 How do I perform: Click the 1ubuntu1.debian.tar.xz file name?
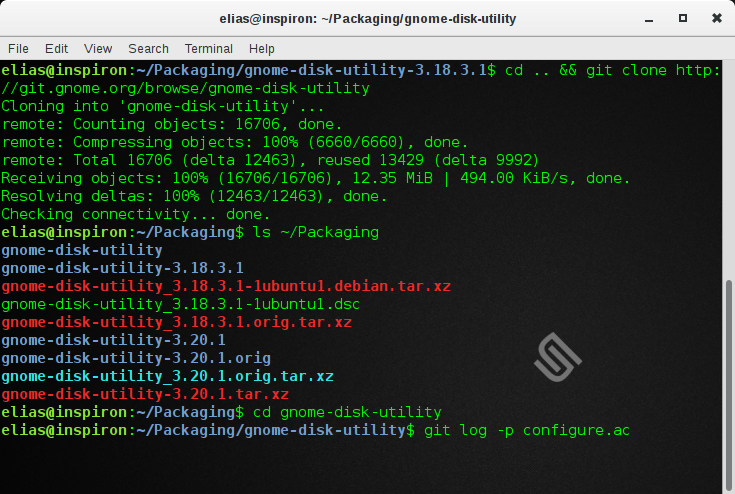pos(225,286)
